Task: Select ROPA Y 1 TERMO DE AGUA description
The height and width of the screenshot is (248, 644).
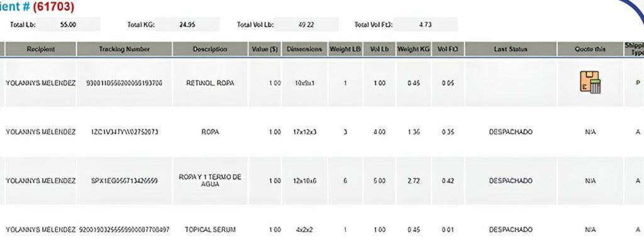Action: click(x=210, y=180)
